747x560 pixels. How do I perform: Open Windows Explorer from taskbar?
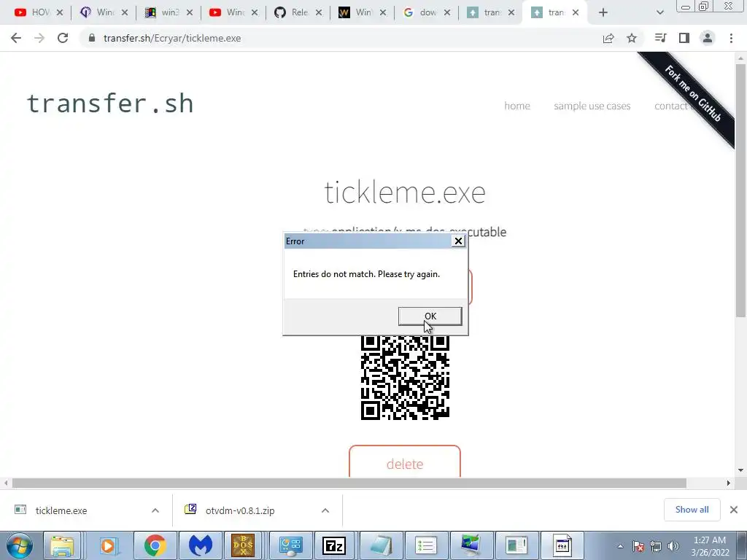tap(62, 545)
